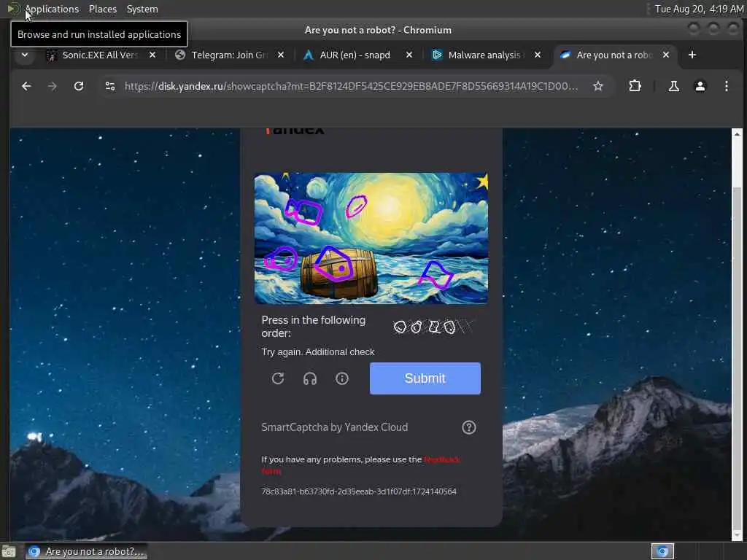Image resolution: width=747 pixels, height=560 pixels.
Task: Close the Sonic.EXE tab
Action: click(152, 55)
